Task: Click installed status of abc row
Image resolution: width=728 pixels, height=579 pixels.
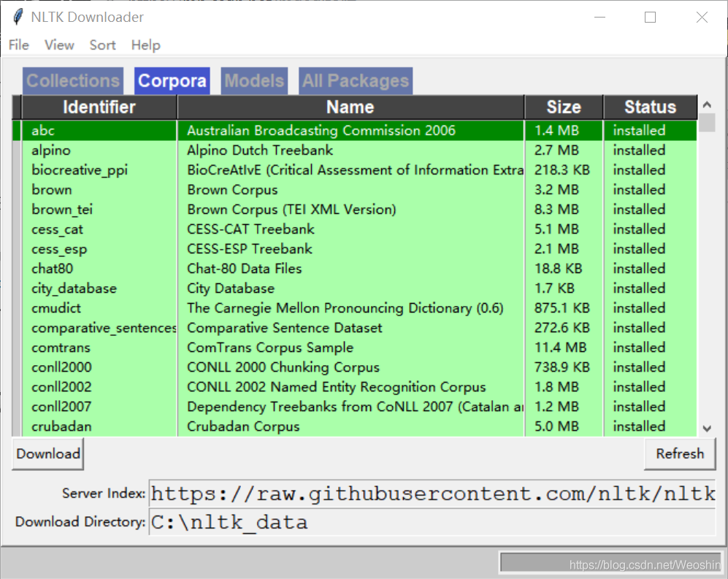Action: pos(639,131)
